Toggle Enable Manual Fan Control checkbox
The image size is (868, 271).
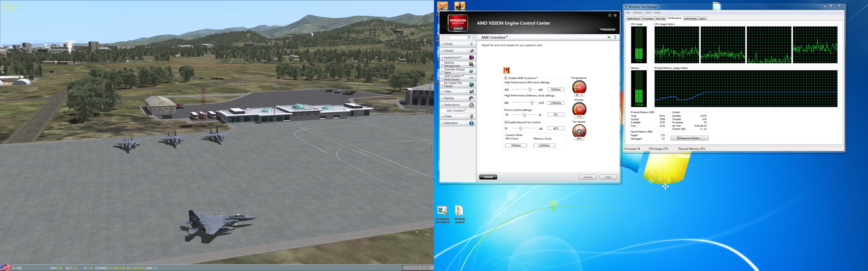[x=506, y=122]
